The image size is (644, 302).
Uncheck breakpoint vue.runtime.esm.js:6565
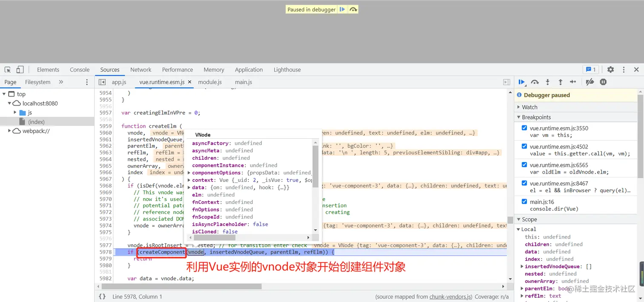click(x=524, y=165)
